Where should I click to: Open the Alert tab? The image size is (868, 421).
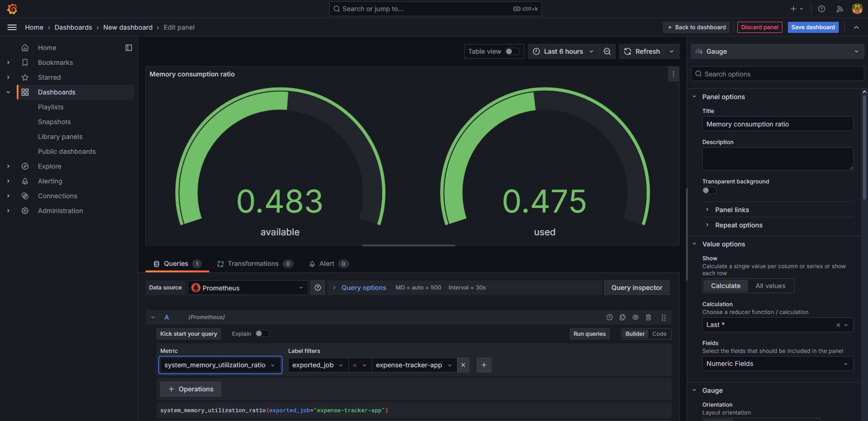pyautogui.click(x=328, y=264)
